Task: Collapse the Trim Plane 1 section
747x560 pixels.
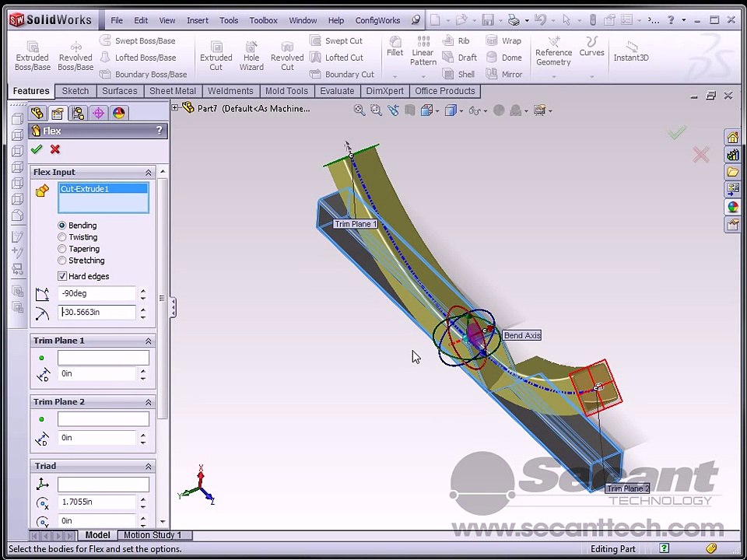Action: click(148, 341)
